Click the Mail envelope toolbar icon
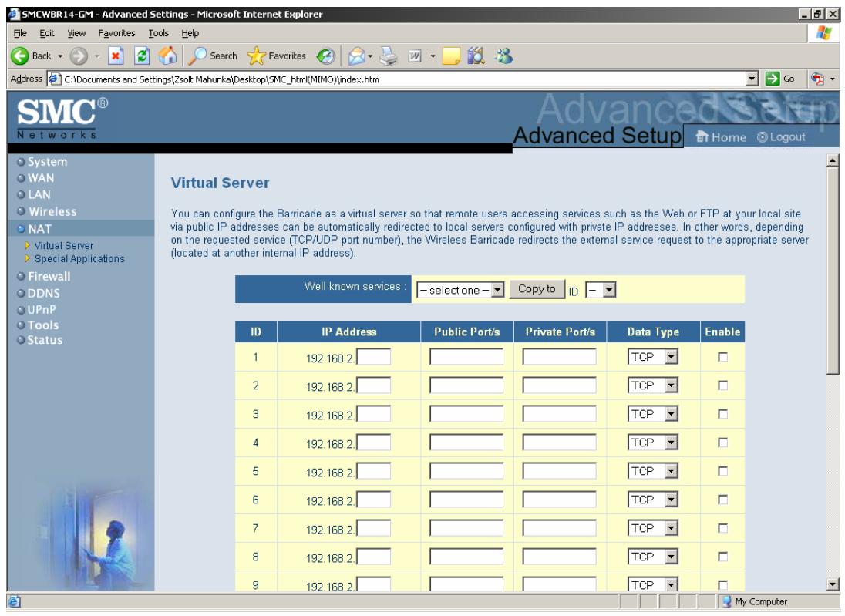Viewport: 845px width, 616px height. pos(356,56)
